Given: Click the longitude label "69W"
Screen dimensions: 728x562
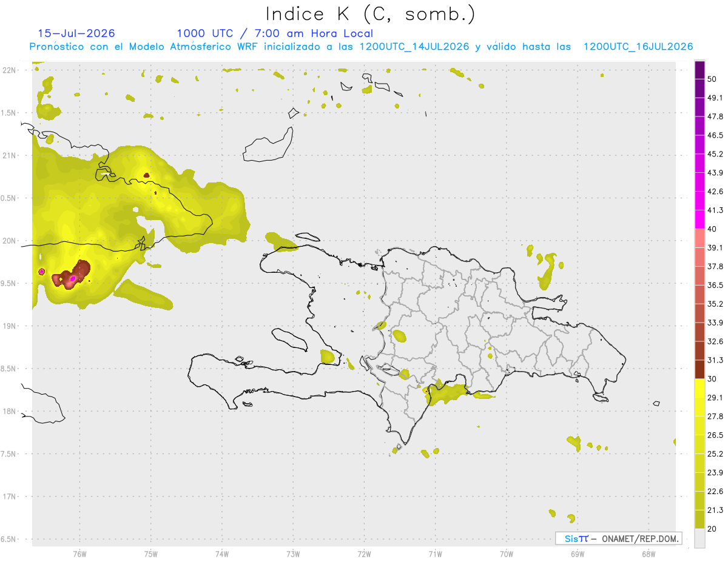Looking at the screenshot, I should pyautogui.click(x=578, y=554).
